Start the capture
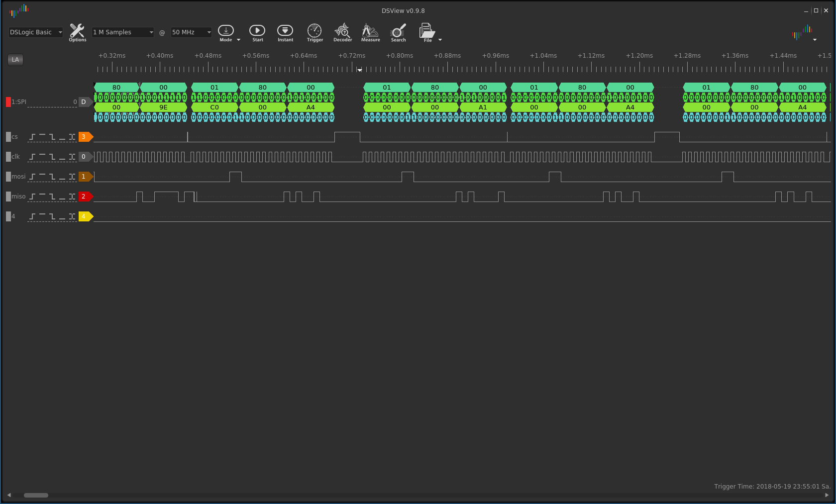 257,32
